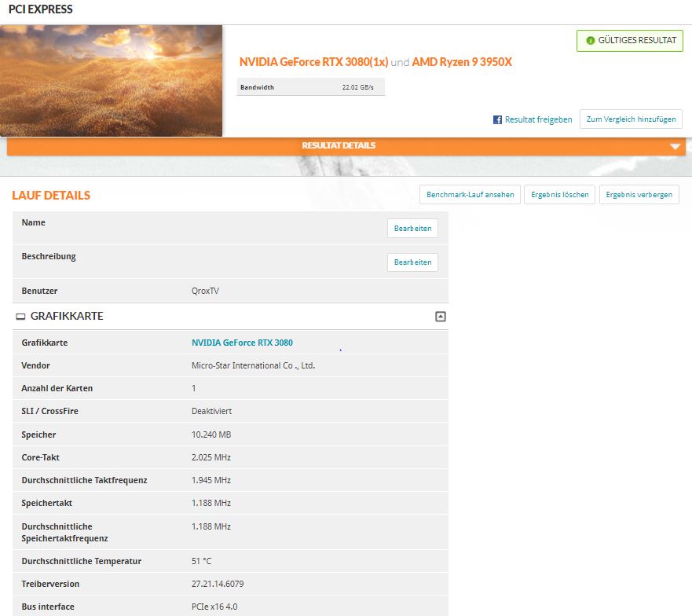The width and height of the screenshot is (692, 616).
Task: Click the Facebook icon beside Resultat freigeben
Action: (497, 119)
